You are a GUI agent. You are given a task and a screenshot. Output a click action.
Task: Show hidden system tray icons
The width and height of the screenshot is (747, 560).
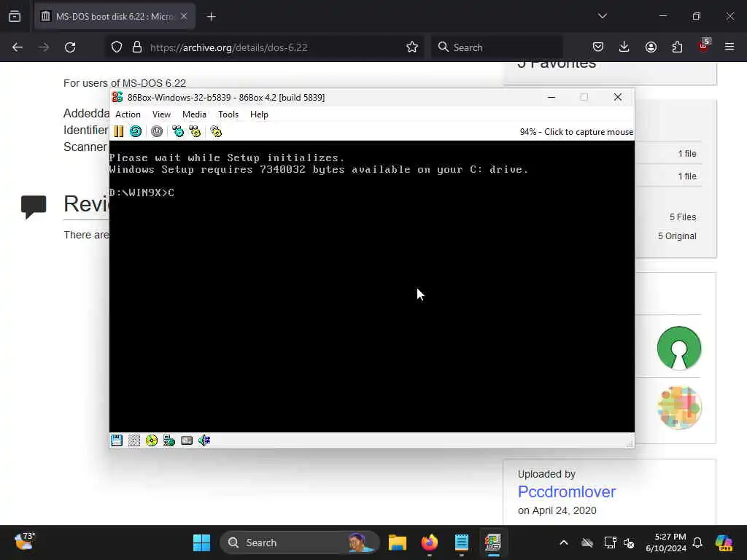pos(564,542)
